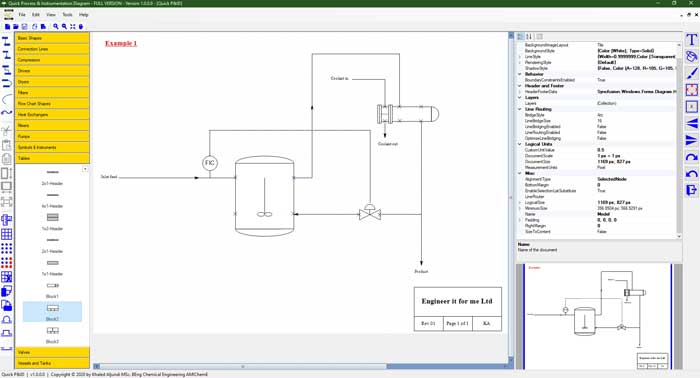Click the Zoom in magnifier icon
Viewport: 700px width, 378px height.
(56, 27)
